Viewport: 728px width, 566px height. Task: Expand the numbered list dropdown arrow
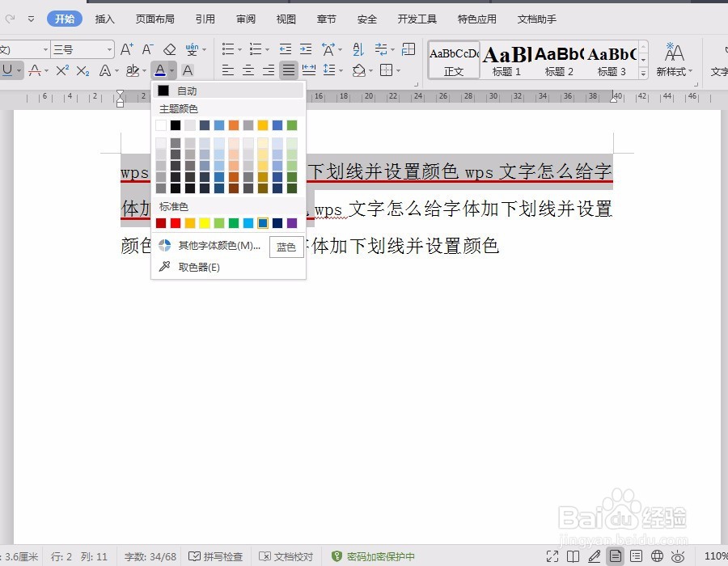(x=267, y=49)
